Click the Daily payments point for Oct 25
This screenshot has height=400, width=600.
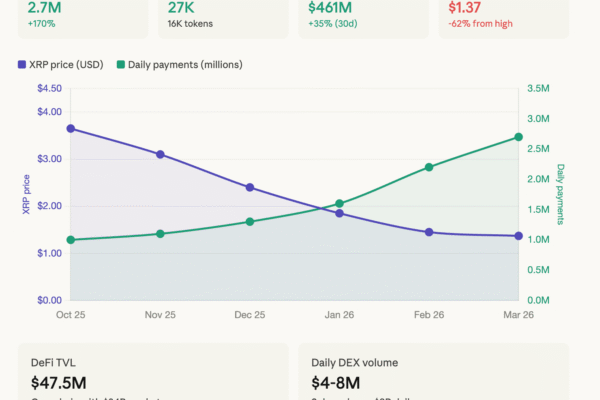click(x=71, y=240)
